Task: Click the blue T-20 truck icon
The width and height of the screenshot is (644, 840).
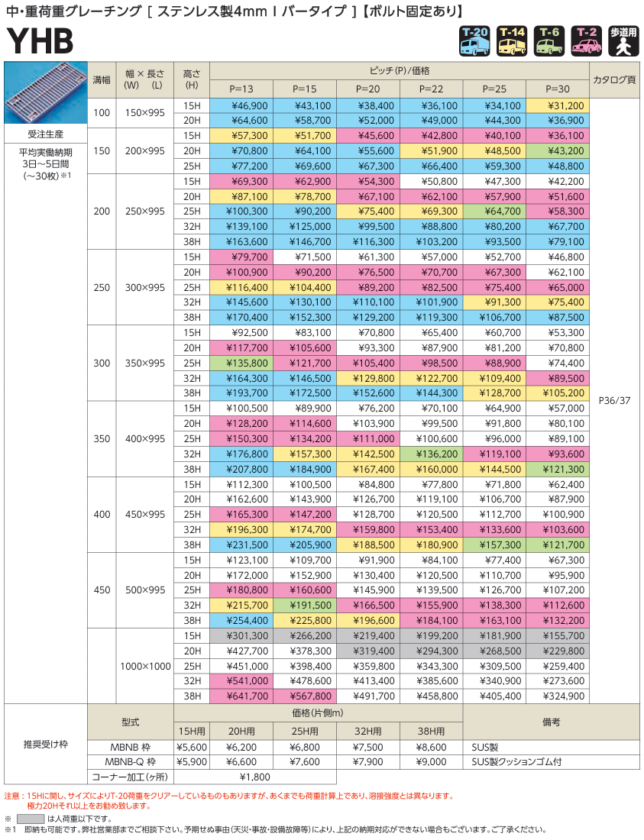Action: coord(474,42)
